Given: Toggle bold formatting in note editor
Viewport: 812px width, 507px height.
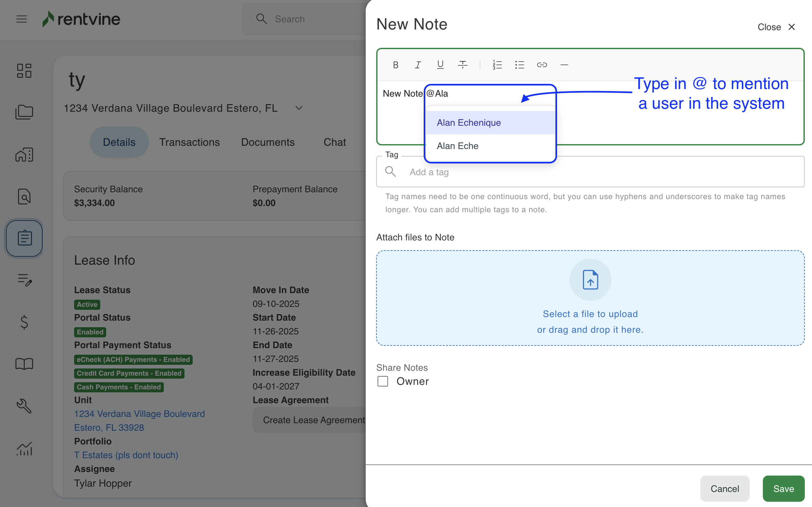Looking at the screenshot, I should pyautogui.click(x=396, y=65).
